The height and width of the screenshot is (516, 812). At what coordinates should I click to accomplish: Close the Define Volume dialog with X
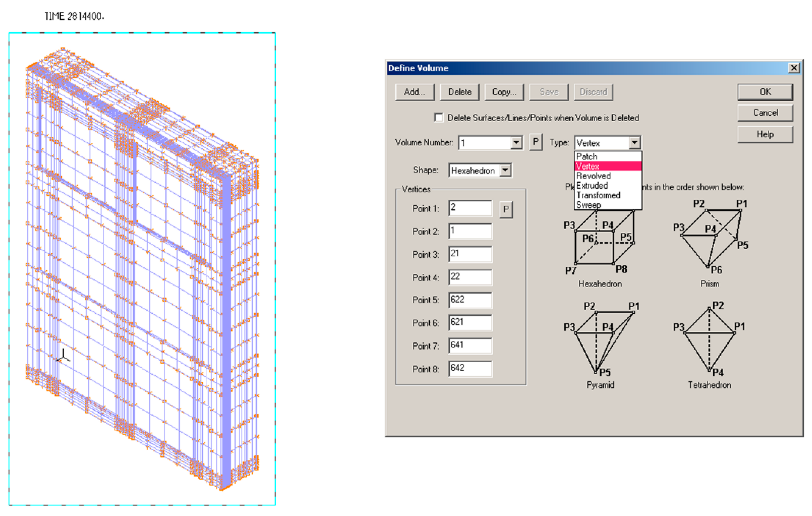794,68
